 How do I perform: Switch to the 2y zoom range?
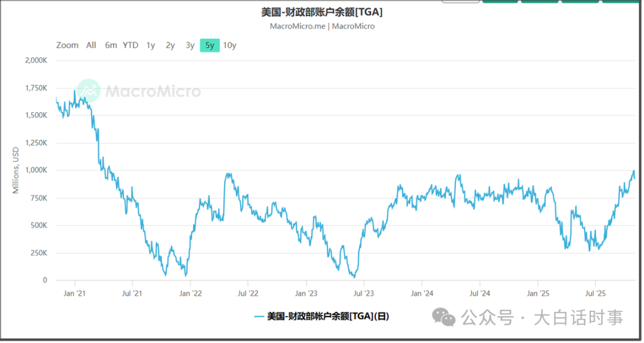(171, 45)
